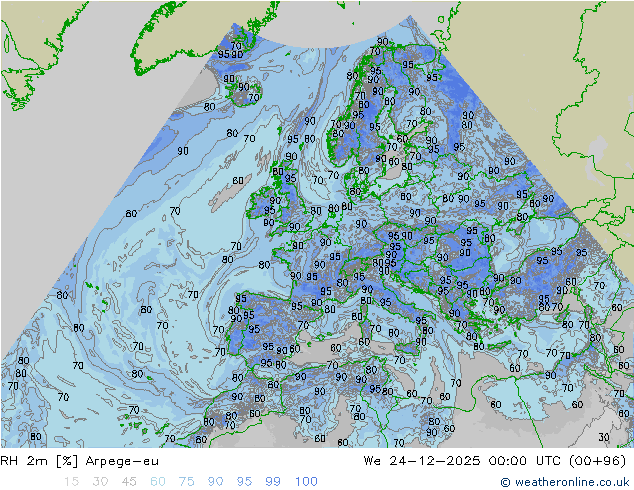Click the legend value 95 in the scale

pos(244,482)
